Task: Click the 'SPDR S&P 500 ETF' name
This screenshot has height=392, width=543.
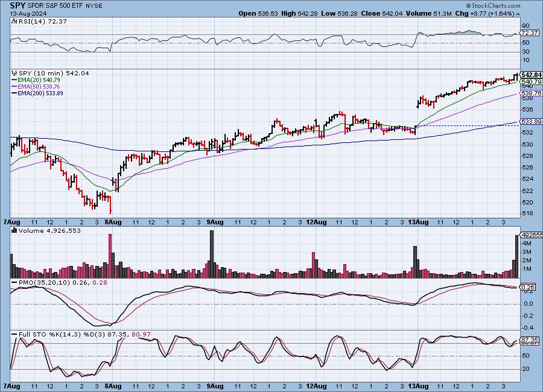Action: coord(55,6)
